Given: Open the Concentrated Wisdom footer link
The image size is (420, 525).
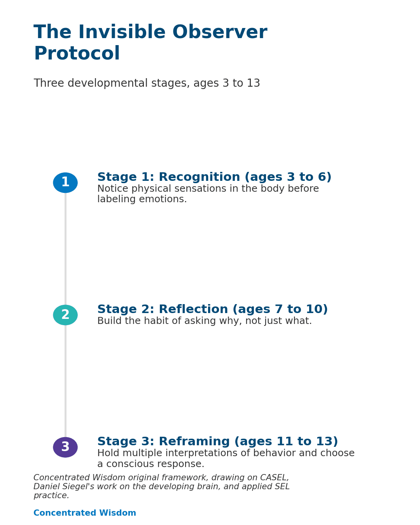Looking at the screenshot, I should [85, 513].
